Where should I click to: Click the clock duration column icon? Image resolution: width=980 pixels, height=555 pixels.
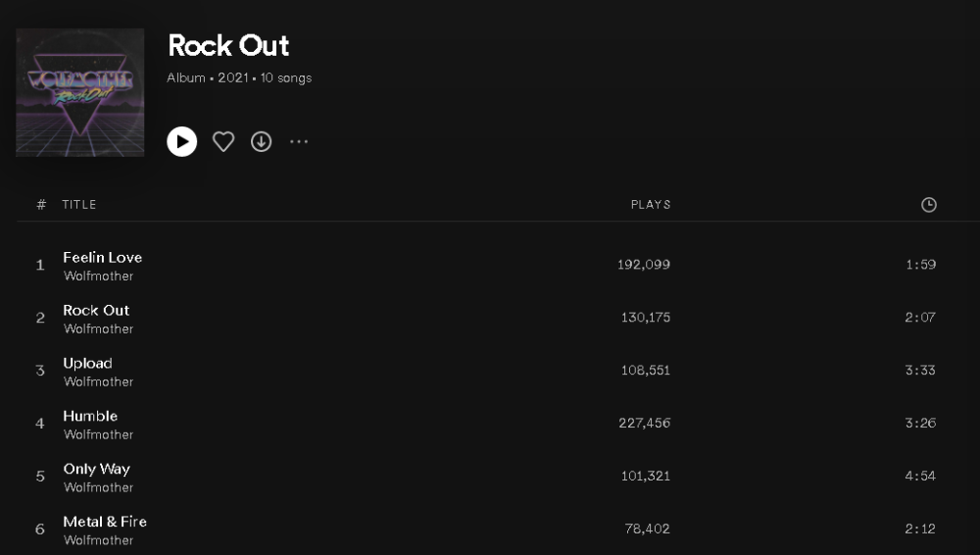[x=929, y=205]
